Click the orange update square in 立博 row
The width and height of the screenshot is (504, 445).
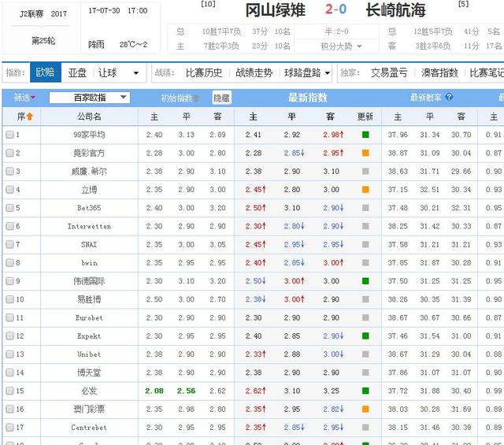365,190
